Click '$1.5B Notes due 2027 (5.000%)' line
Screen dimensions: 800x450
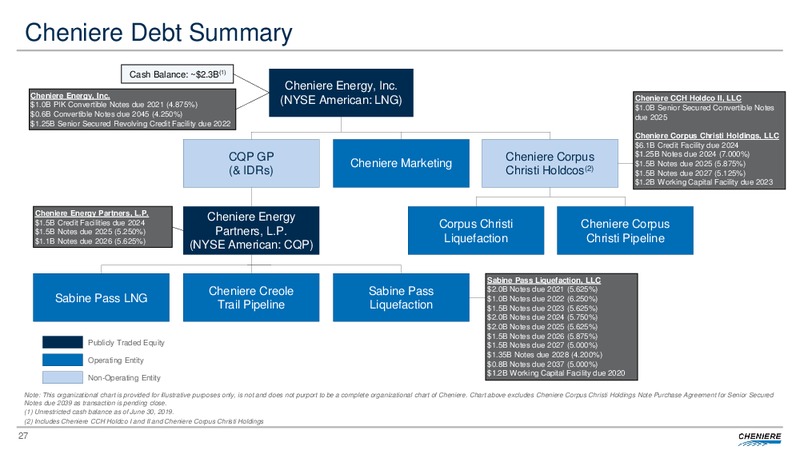[542, 345]
